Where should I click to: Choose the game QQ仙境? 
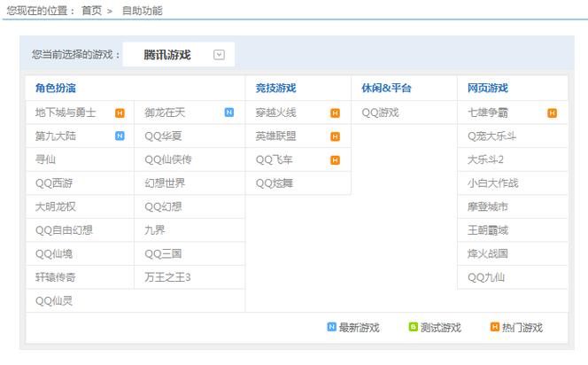pyautogui.click(x=54, y=253)
